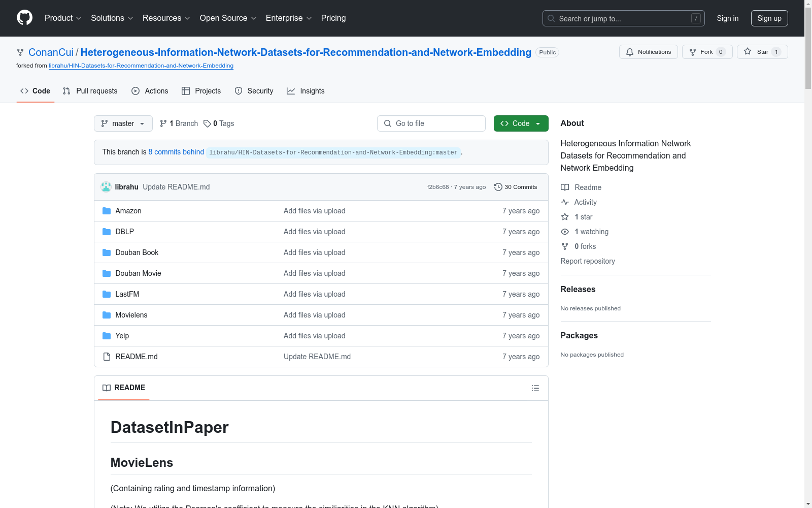
Task: Click the README book icon tab
Action: point(107,388)
